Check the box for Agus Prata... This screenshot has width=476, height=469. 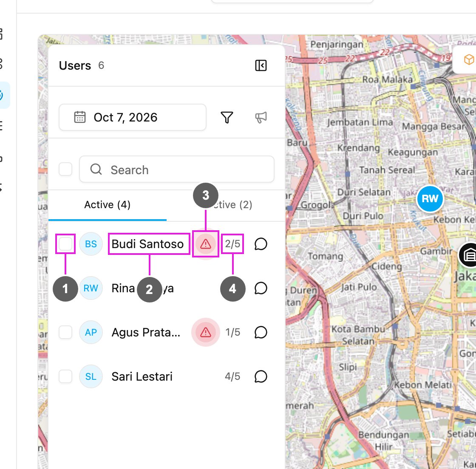[x=65, y=333]
